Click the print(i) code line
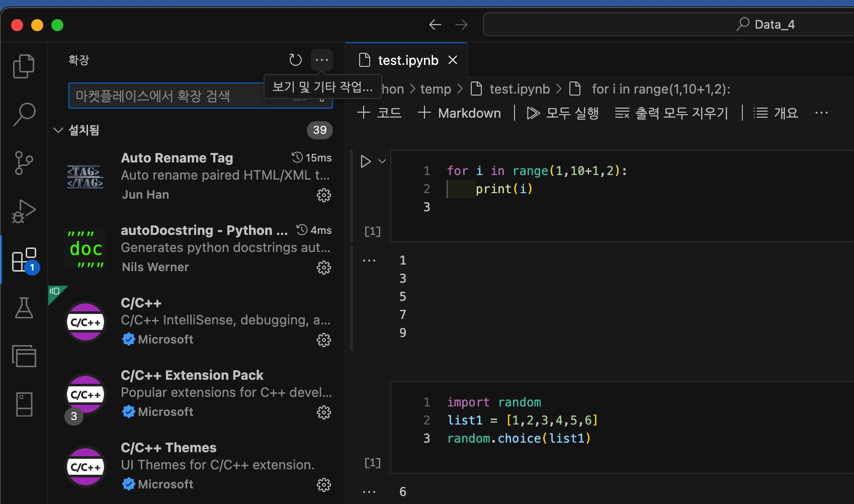Viewport: 854px width, 504px height. tap(504, 189)
